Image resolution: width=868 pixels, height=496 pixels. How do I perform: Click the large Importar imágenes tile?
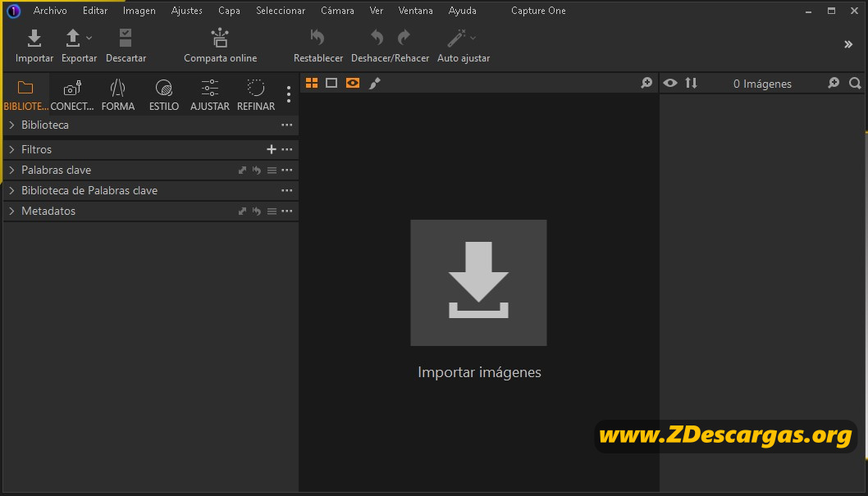[478, 283]
